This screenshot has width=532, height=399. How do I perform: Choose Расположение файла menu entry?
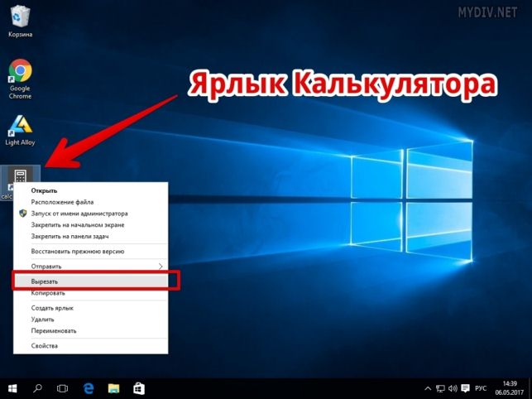tap(90, 202)
